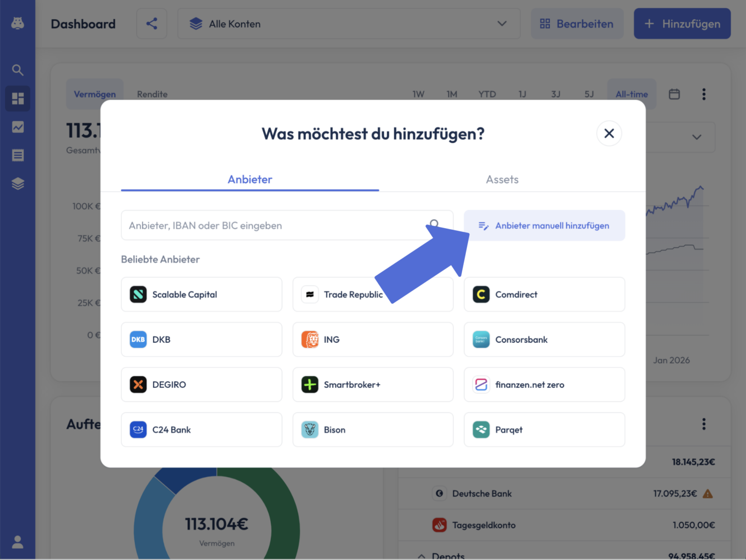Image resolution: width=746 pixels, height=560 pixels.
Task: Click the search magnifier in provider field
Action: click(434, 224)
